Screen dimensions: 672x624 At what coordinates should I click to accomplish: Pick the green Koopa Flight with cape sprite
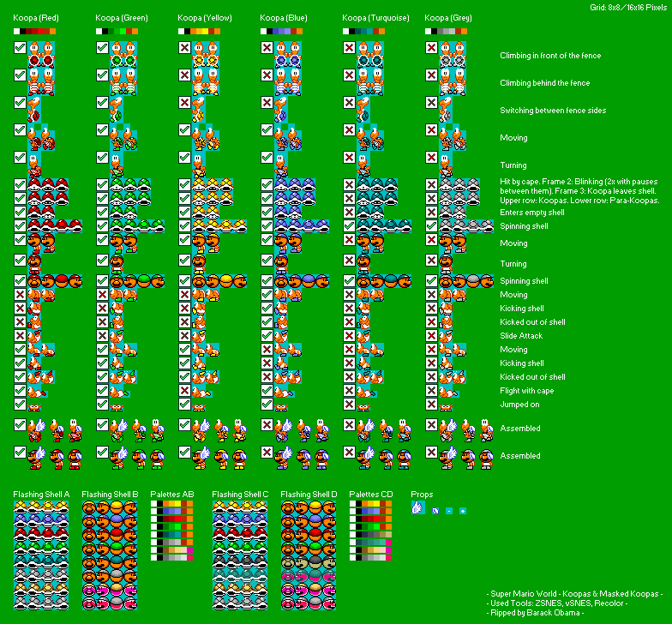tap(120, 391)
